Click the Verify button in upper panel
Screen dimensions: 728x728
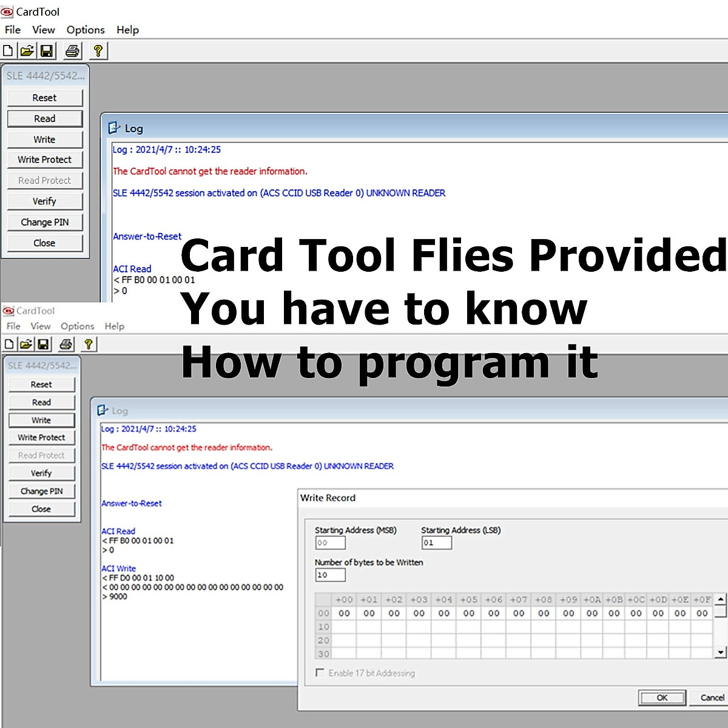pyautogui.click(x=44, y=201)
